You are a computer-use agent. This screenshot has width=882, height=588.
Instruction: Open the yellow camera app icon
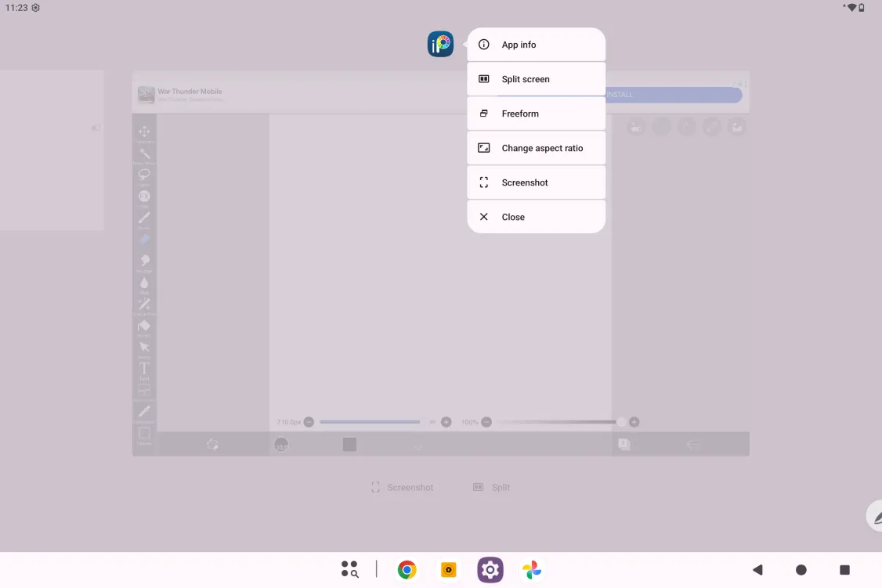click(448, 569)
